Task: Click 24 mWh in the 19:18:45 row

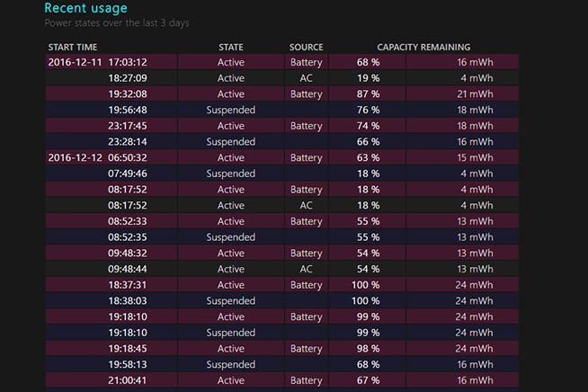Action: pos(474,349)
